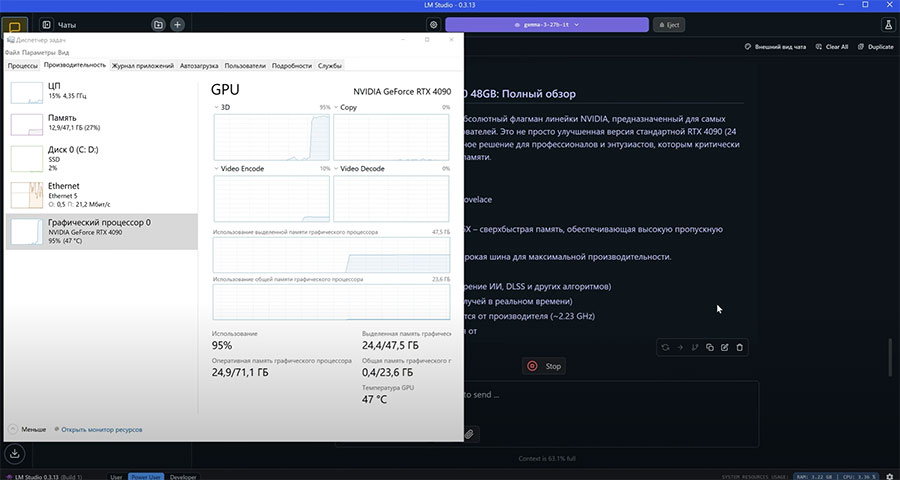
Task: Open the Параметры menu in Task Manager
Action: coord(39,52)
